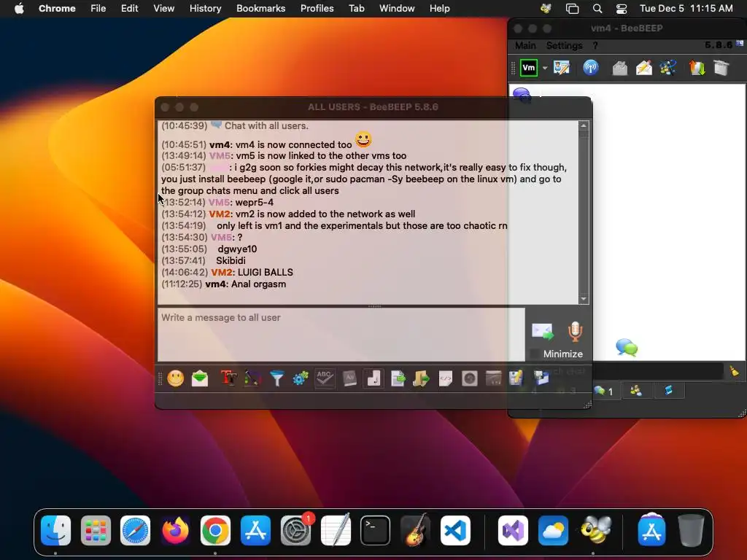Toggle the Minimize checkbox
Screen dimensions: 747x560
coord(535,354)
